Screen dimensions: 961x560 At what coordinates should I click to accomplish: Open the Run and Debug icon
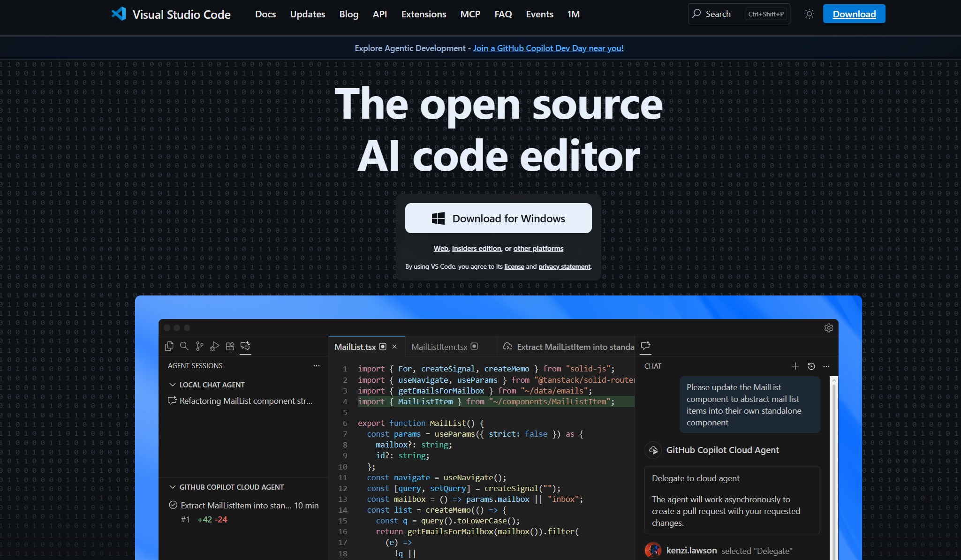(x=215, y=346)
